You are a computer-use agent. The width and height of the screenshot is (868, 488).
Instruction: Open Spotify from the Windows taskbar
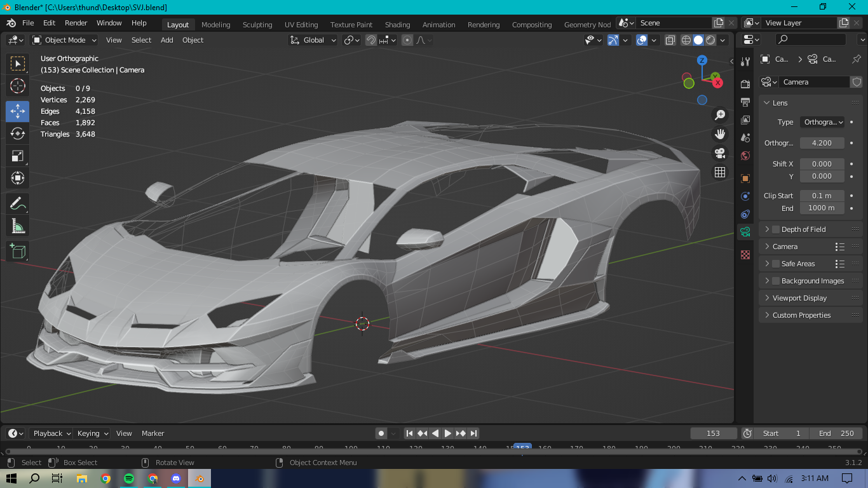tap(129, 478)
